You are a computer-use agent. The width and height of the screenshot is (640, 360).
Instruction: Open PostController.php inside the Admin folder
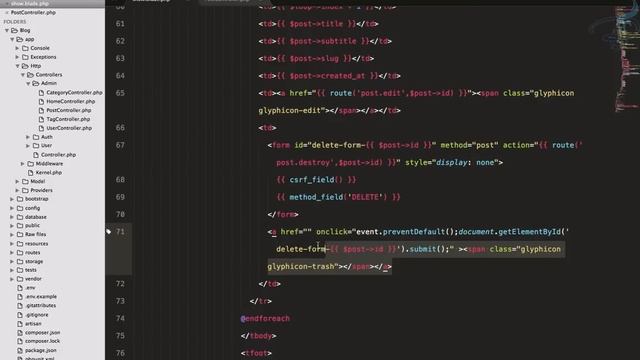click(69, 110)
